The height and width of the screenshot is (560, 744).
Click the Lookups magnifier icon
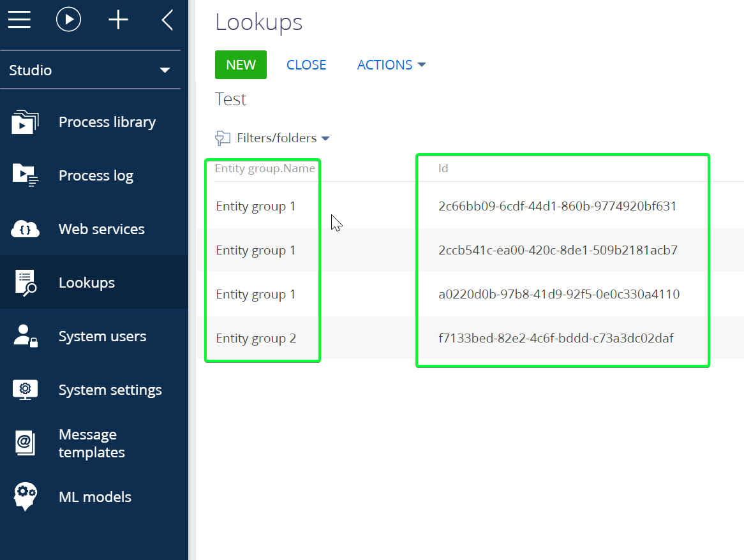pos(26,283)
